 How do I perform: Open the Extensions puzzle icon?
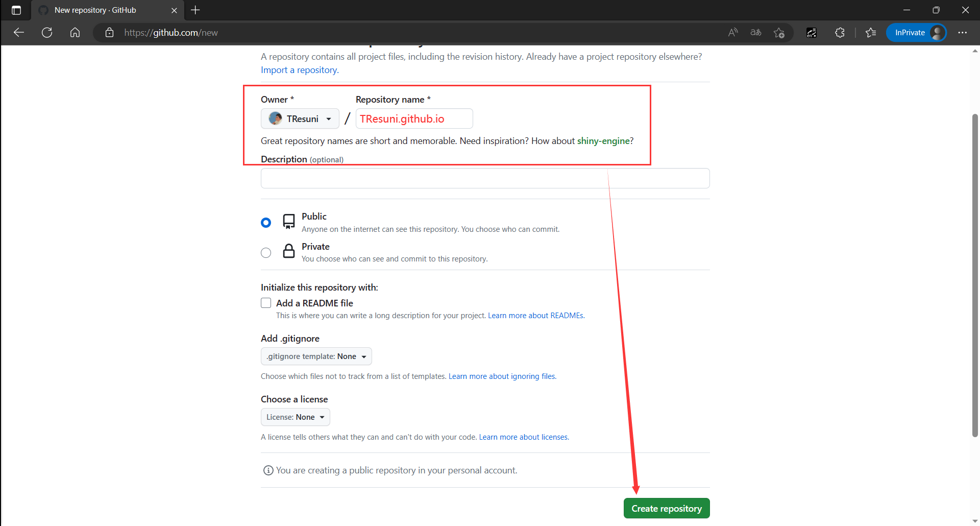840,33
